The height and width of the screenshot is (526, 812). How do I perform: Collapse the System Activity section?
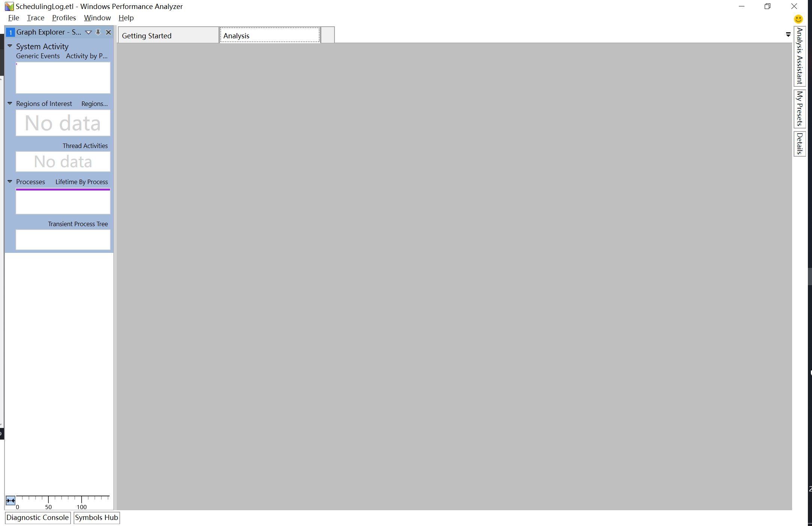click(x=9, y=46)
